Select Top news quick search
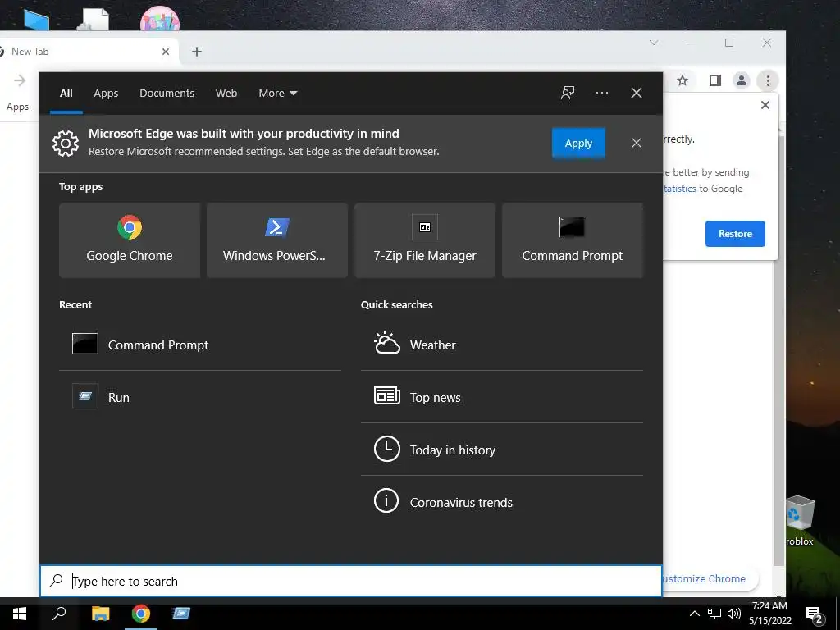Viewport: 840px width, 630px height. coord(501,397)
